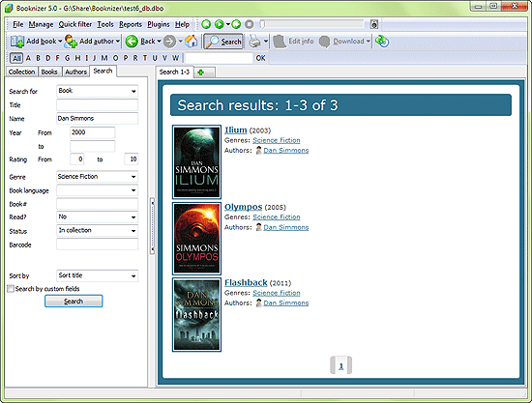The width and height of the screenshot is (532, 403).
Task: Click the green sync globe icon
Action: coord(382,42)
